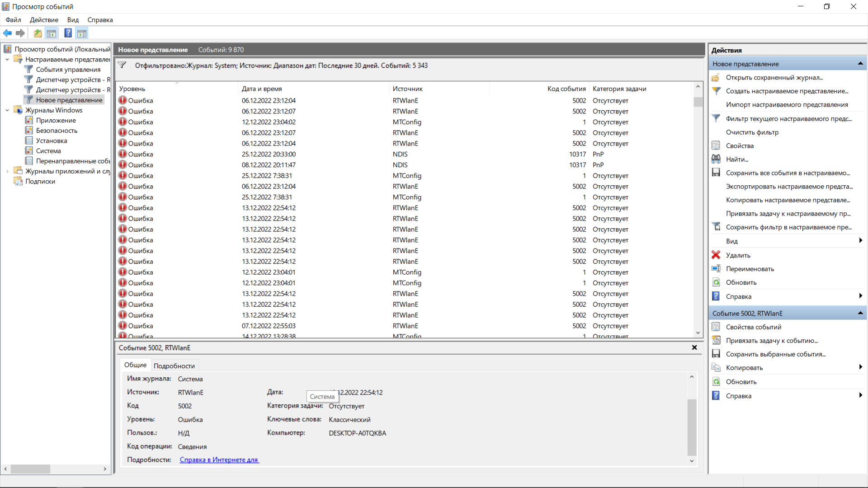Screen dimensions: 868x488
Task: Open the Действие menu
Action: point(44,20)
